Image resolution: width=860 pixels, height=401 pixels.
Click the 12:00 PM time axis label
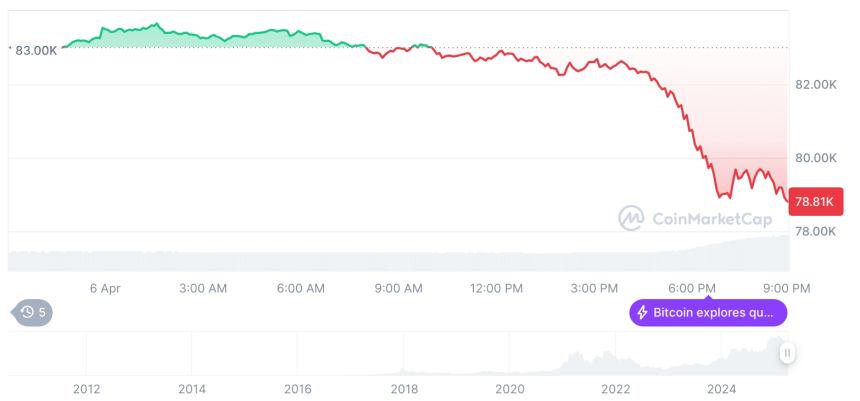point(497,288)
